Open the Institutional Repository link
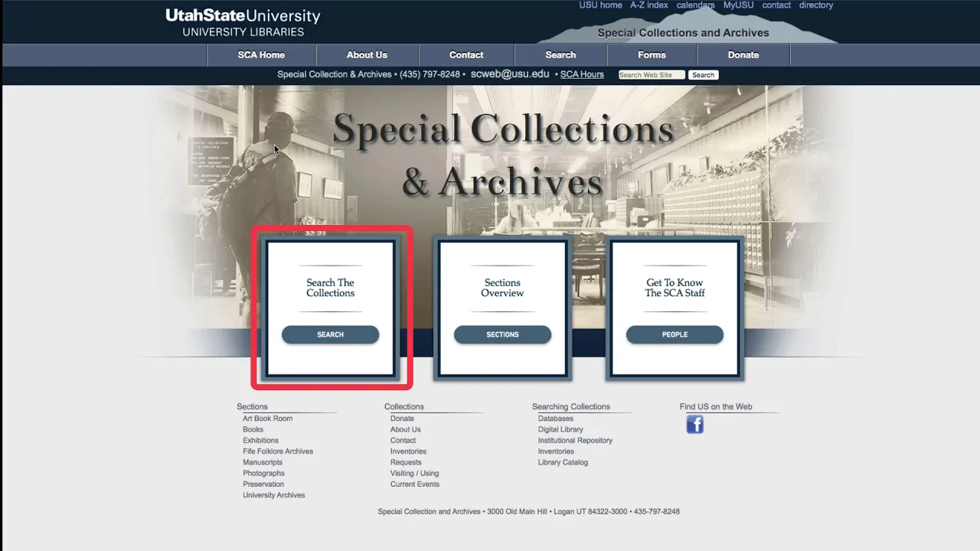Screen dimensions: 980x551 coord(575,441)
